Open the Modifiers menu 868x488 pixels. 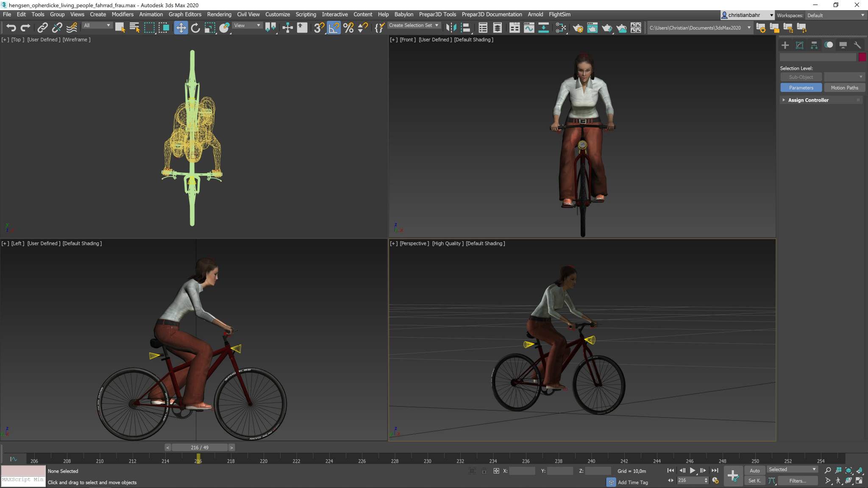[122, 14]
